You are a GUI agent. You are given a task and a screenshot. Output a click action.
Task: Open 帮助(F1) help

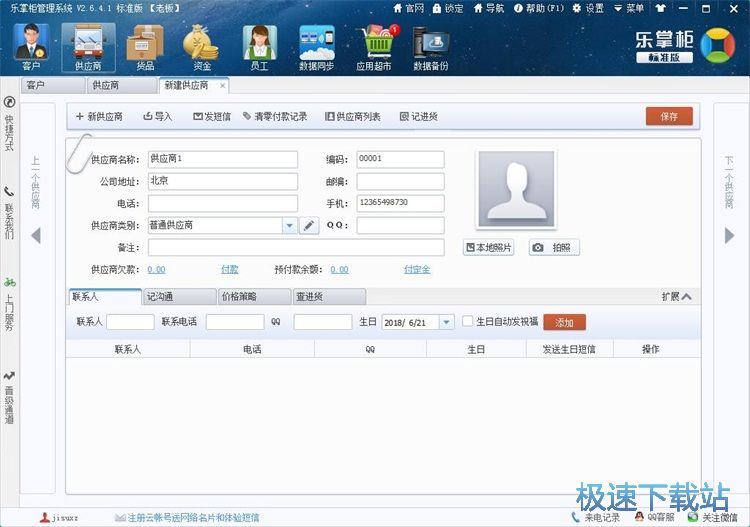click(x=539, y=9)
